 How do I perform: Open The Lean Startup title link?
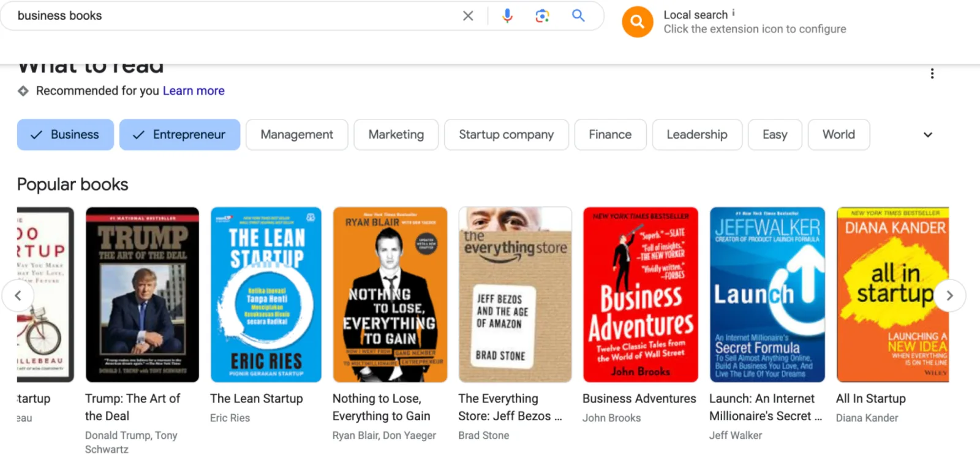256,399
